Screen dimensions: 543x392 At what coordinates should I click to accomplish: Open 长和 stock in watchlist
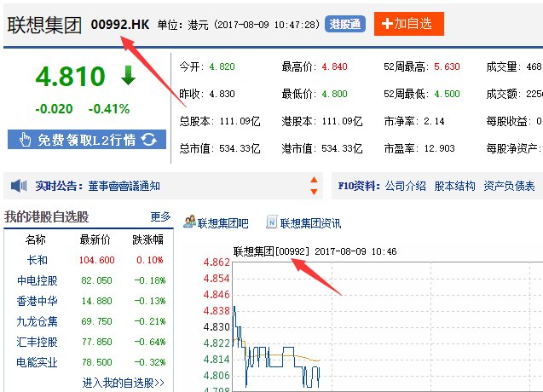tap(37, 260)
